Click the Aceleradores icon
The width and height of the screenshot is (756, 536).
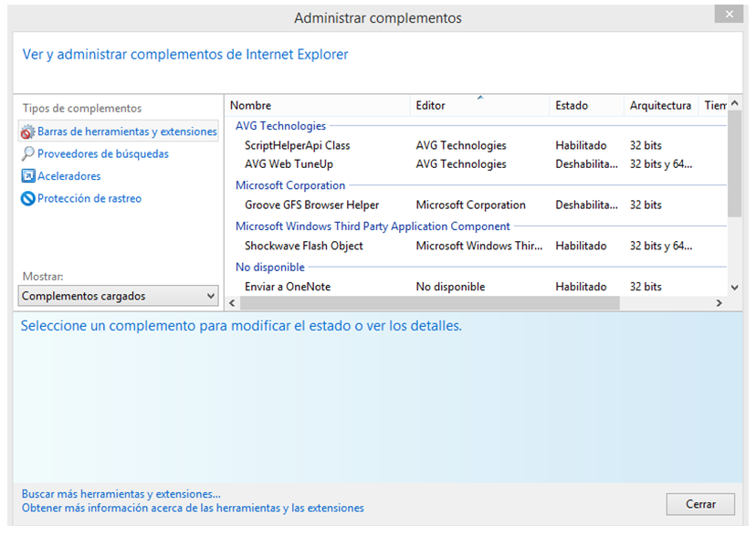tap(28, 176)
